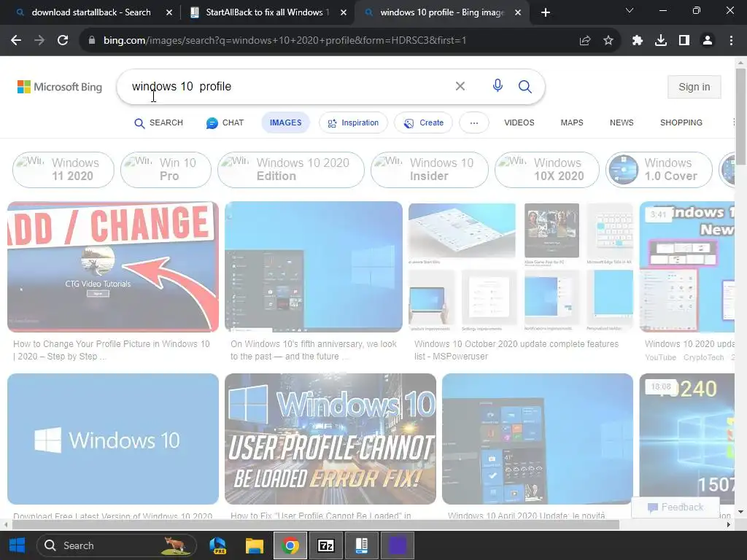Open the VIDEOS tab
747x560 pixels.
coord(519,122)
